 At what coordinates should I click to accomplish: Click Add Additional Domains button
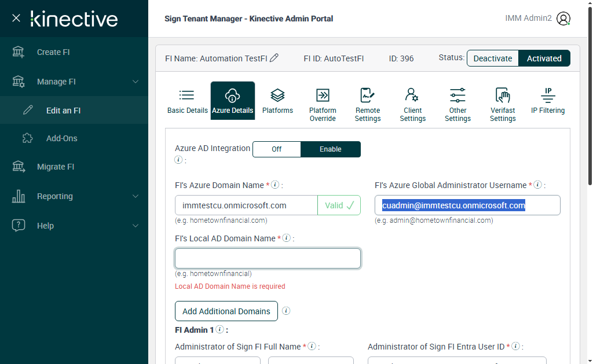point(226,311)
